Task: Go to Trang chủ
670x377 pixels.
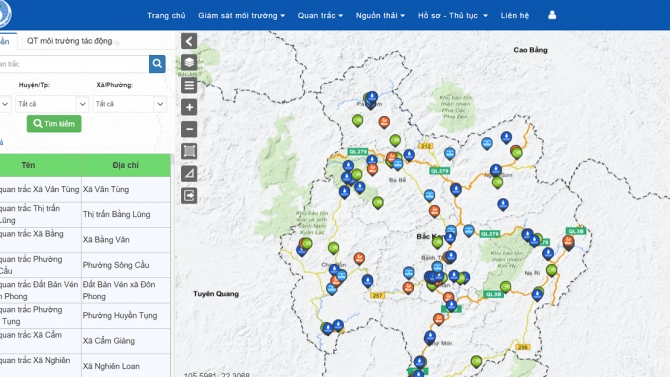Action: [x=166, y=15]
